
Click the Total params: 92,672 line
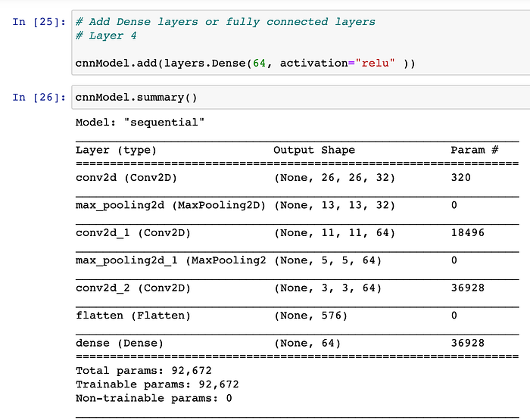coord(144,371)
